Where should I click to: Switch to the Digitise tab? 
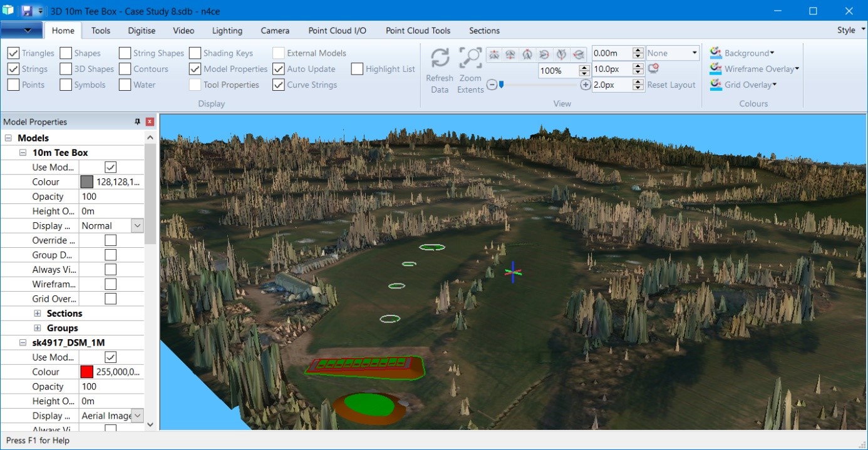(142, 30)
